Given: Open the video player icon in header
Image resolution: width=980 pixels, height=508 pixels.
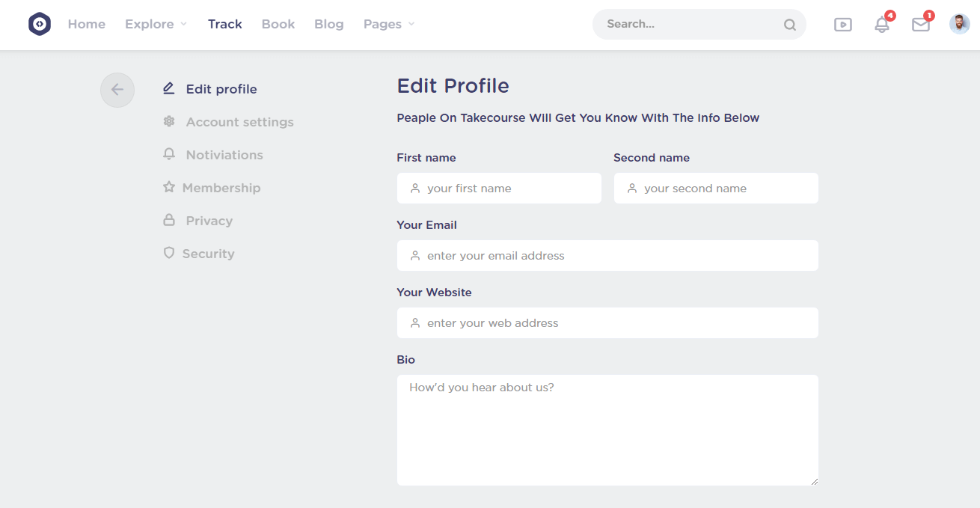Looking at the screenshot, I should pos(843,25).
